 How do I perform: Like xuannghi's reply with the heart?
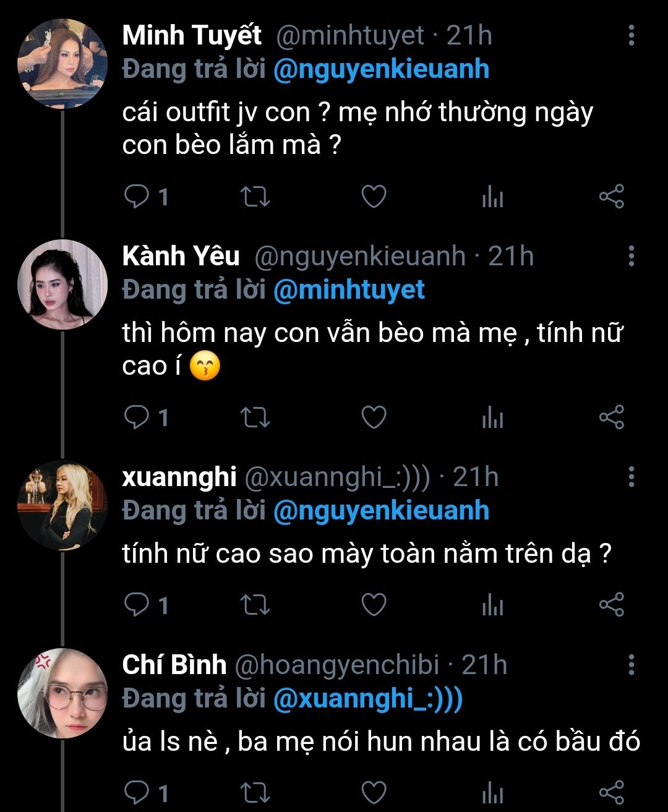pyautogui.click(x=374, y=605)
